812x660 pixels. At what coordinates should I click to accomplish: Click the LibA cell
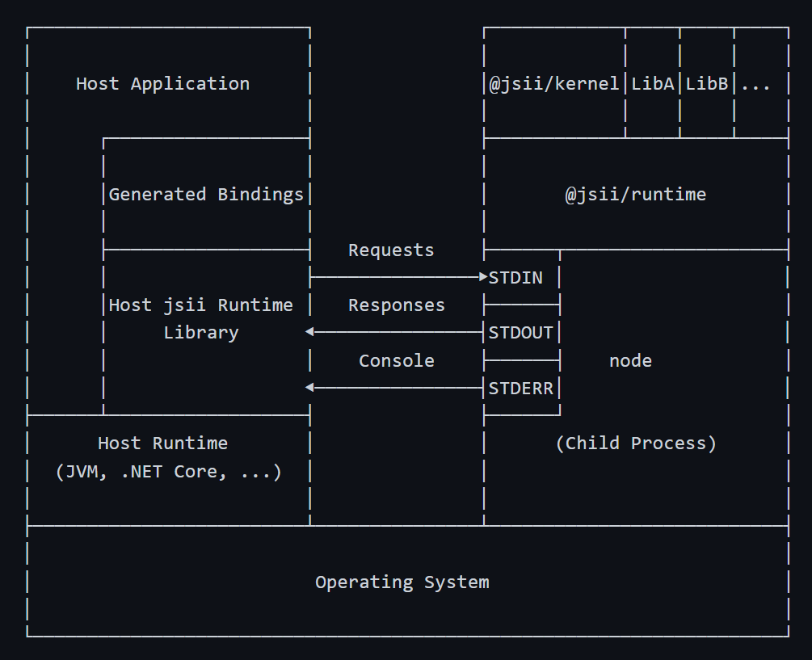pos(653,83)
